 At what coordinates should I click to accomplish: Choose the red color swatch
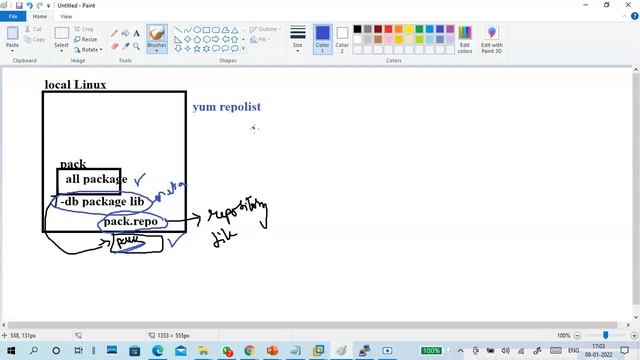[x=388, y=29]
